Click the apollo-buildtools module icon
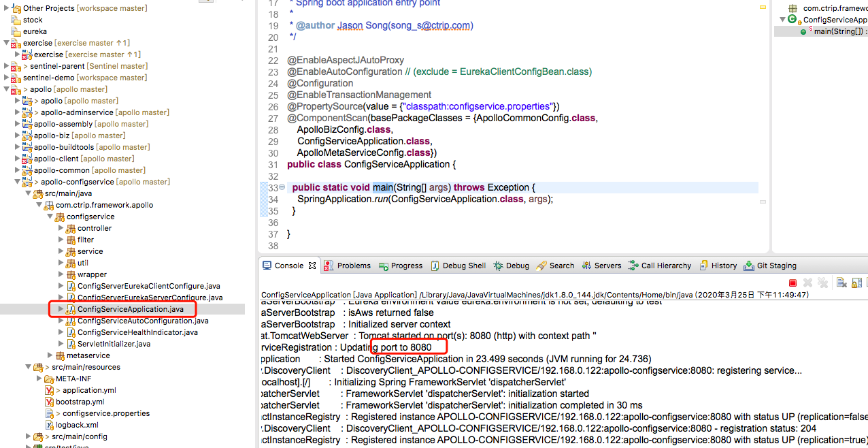The image size is (868, 448). tap(27, 147)
